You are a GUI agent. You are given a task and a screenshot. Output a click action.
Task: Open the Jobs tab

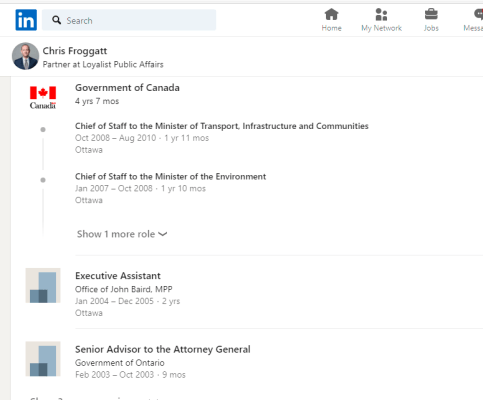coord(431,20)
